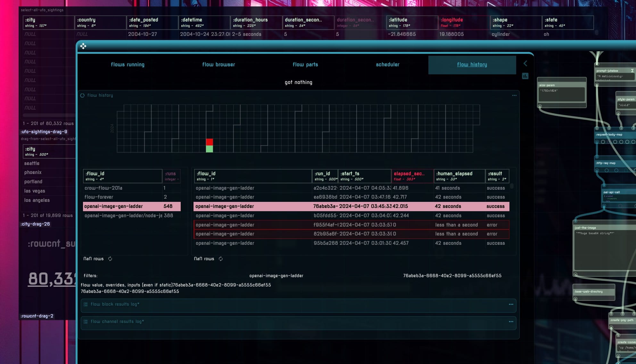Click the :runs column header
This screenshot has width=636, height=364.
pos(171,176)
